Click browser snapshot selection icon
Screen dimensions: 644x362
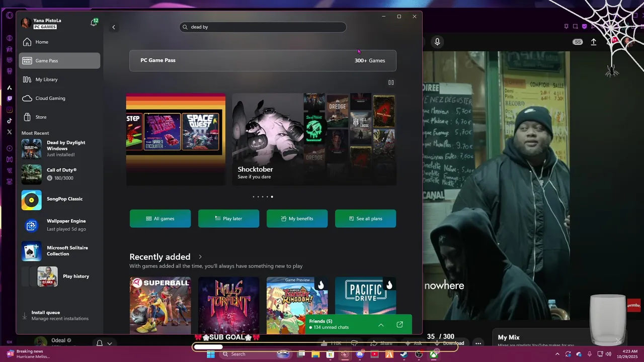pyautogui.click(x=575, y=26)
